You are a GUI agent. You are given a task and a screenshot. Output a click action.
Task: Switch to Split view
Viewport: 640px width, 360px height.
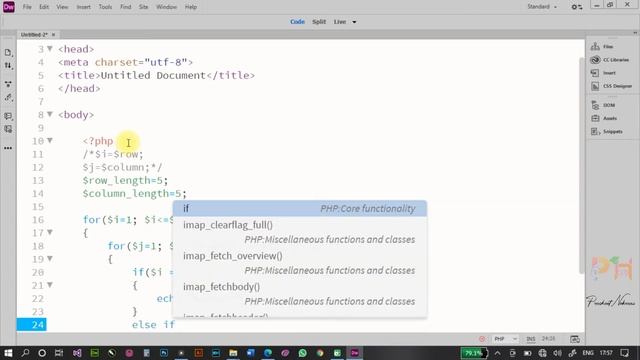319,22
